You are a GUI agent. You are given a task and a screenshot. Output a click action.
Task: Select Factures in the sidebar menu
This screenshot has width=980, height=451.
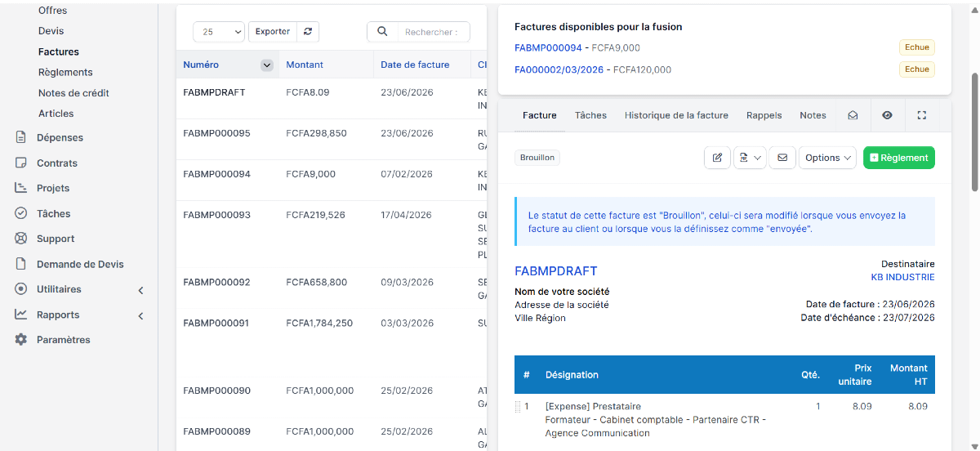pyautogui.click(x=59, y=51)
